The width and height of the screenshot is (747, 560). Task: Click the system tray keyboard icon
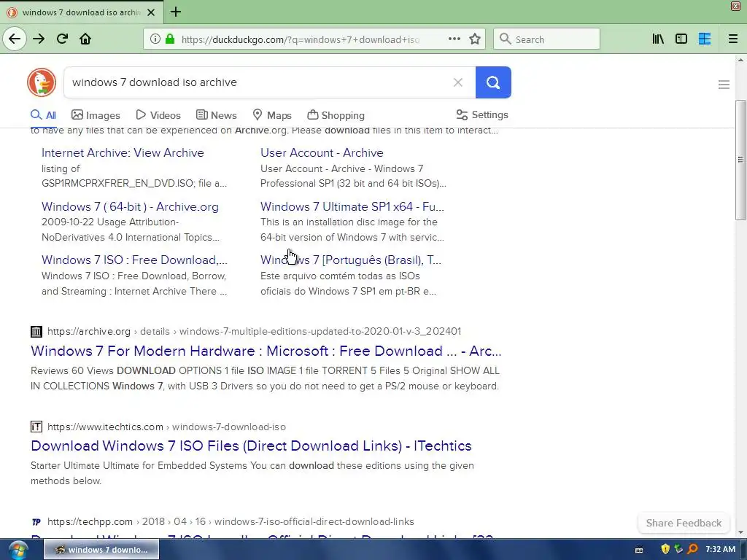click(x=639, y=550)
